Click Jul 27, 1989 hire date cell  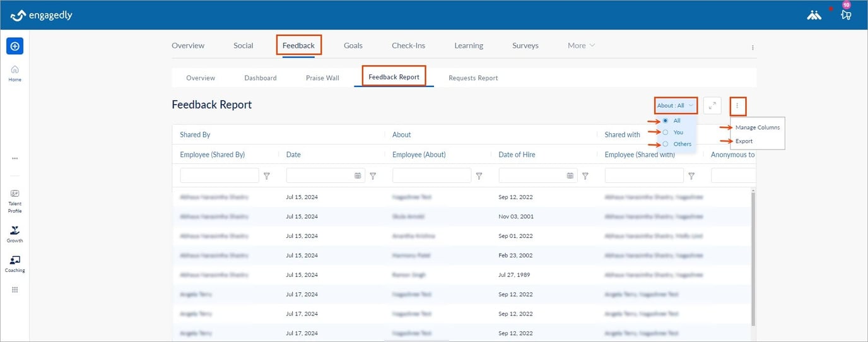(x=514, y=275)
